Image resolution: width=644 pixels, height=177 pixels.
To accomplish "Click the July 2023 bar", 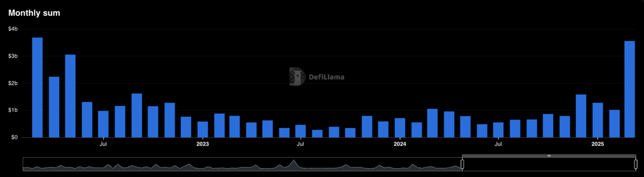I will click(x=300, y=131).
